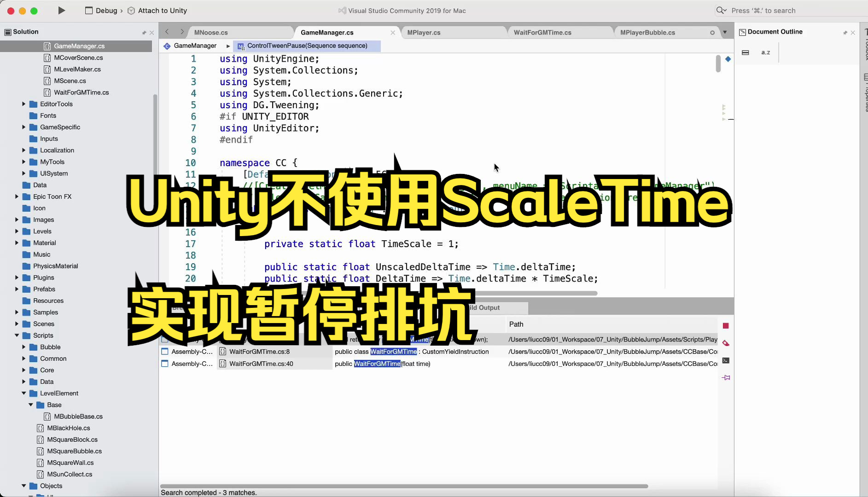868x497 pixels.
Task: Pin the search results pad
Action: (726, 377)
